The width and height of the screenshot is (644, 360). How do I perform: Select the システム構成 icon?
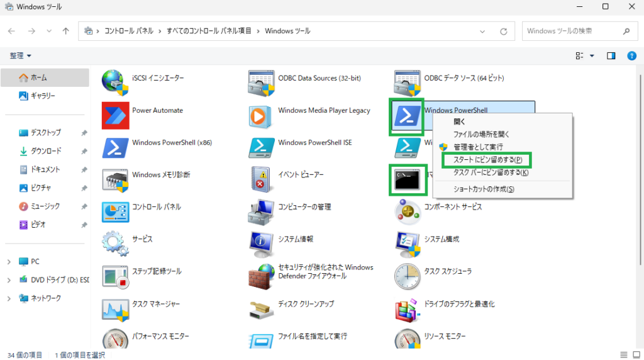pyautogui.click(x=408, y=244)
